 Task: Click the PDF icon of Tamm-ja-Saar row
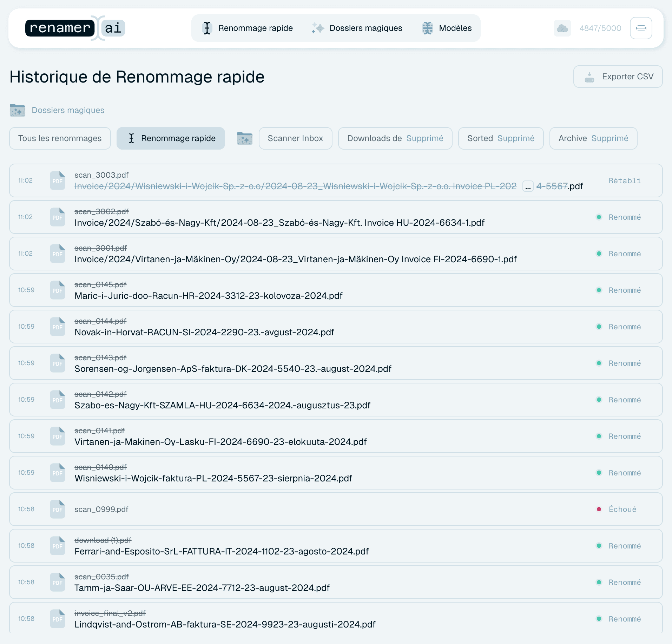(58, 582)
